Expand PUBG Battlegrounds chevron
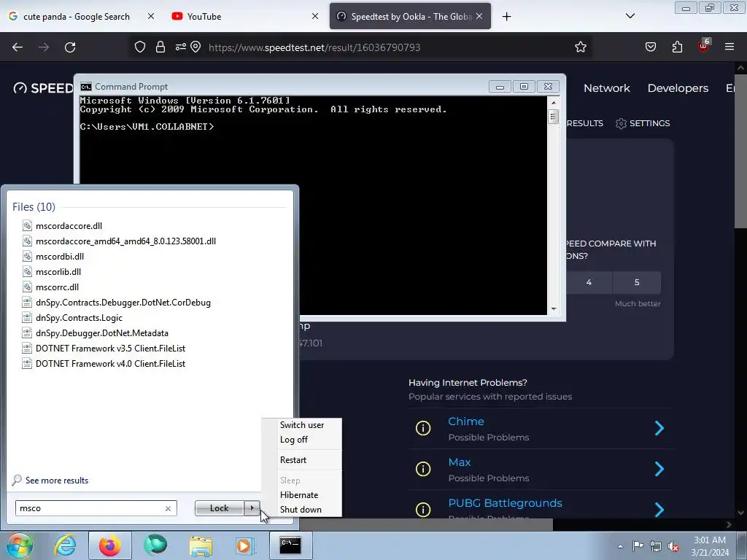Viewport: 747px width, 560px height. click(659, 510)
